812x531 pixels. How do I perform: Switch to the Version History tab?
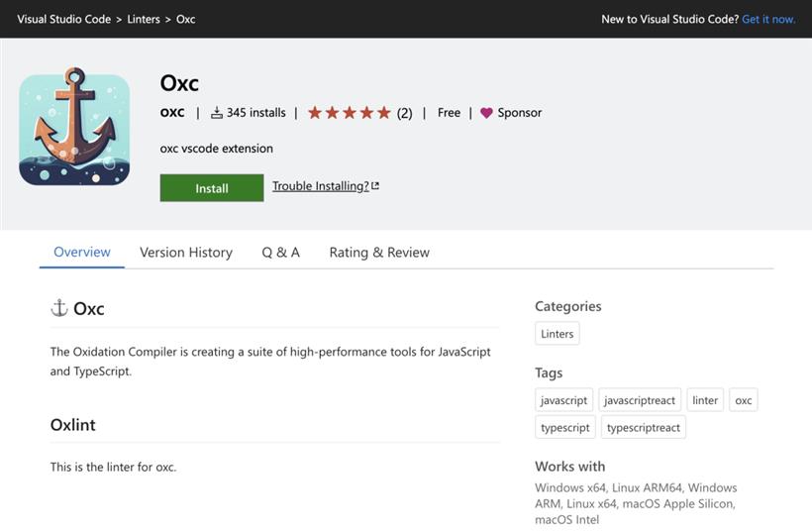pyautogui.click(x=186, y=253)
